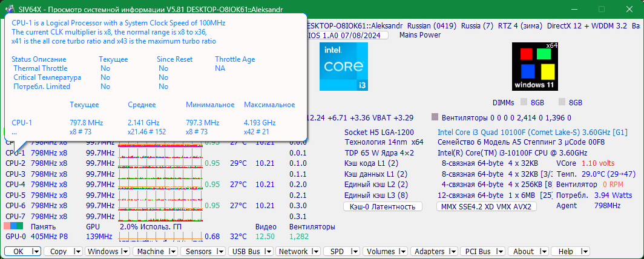Click the Intel Core i3 logo
The height and width of the screenshot is (259, 644).
click(344, 67)
